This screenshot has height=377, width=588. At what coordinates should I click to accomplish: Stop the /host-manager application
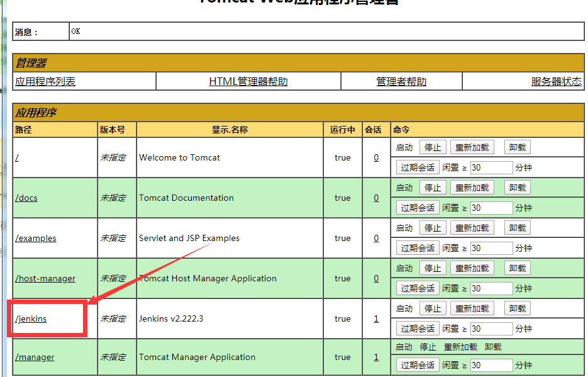point(433,268)
